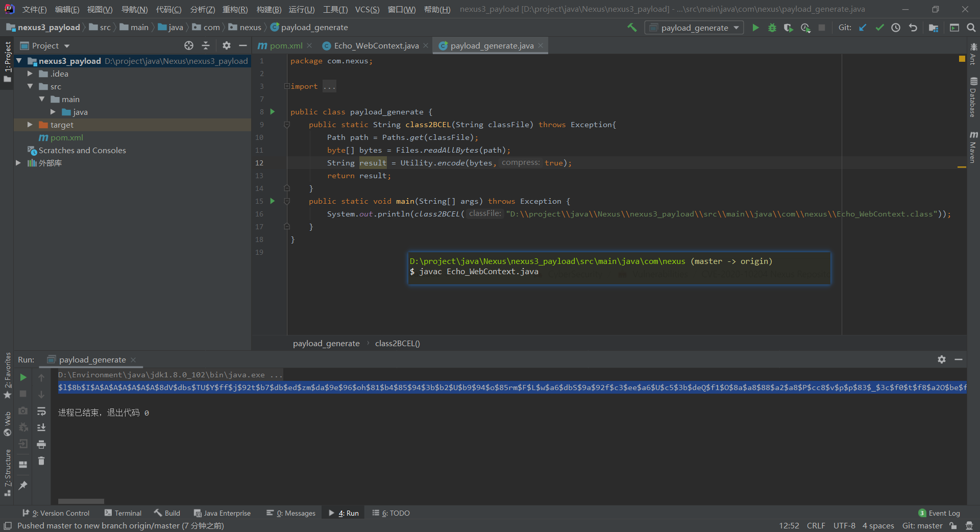Expand the target folder
This screenshot has width=980, height=532.
(x=30, y=125)
